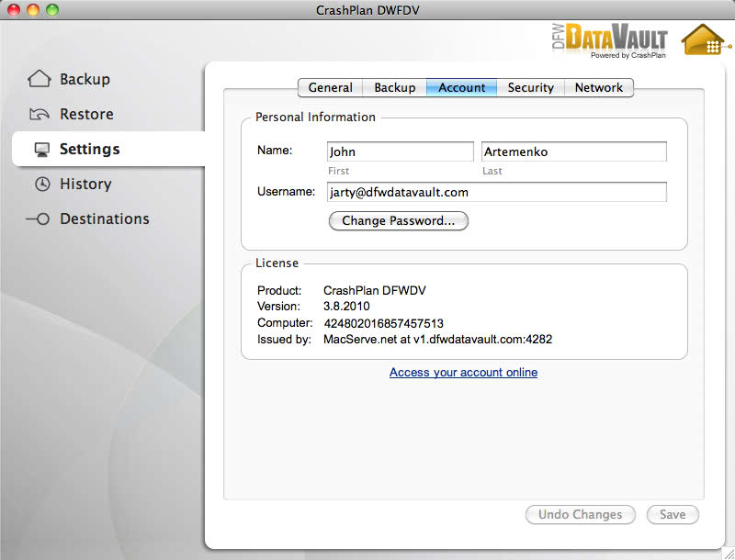Click the Personal Information group heading
Image resolution: width=735 pixels, height=560 pixels.
[315, 118]
